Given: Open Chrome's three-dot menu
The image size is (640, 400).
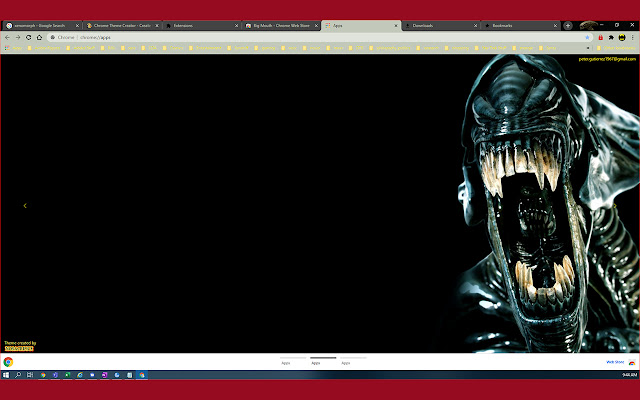Looking at the screenshot, I should [633, 37].
